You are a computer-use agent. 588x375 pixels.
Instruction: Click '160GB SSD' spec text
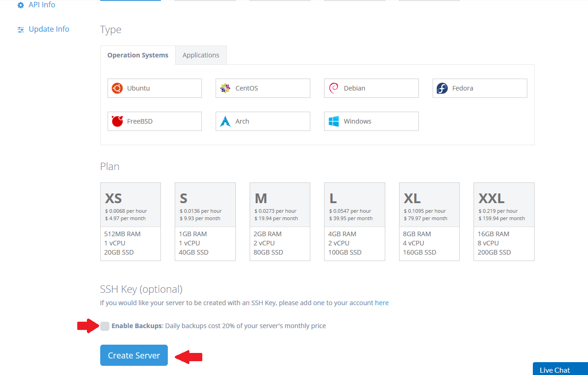[x=420, y=252]
